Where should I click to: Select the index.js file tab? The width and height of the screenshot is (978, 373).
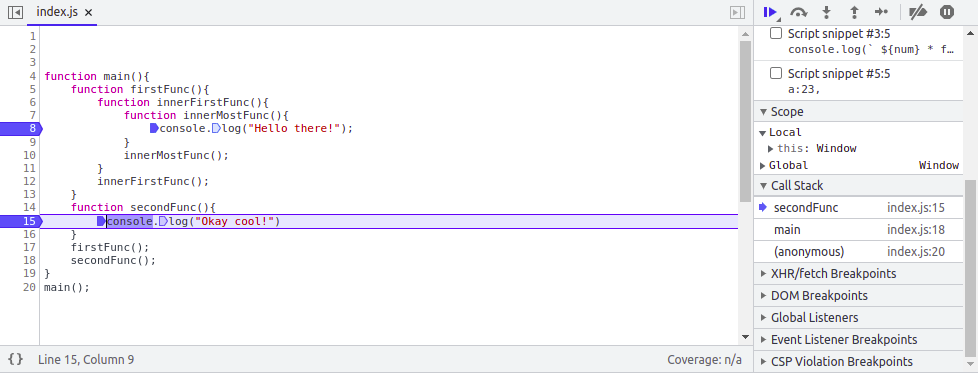coord(57,12)
